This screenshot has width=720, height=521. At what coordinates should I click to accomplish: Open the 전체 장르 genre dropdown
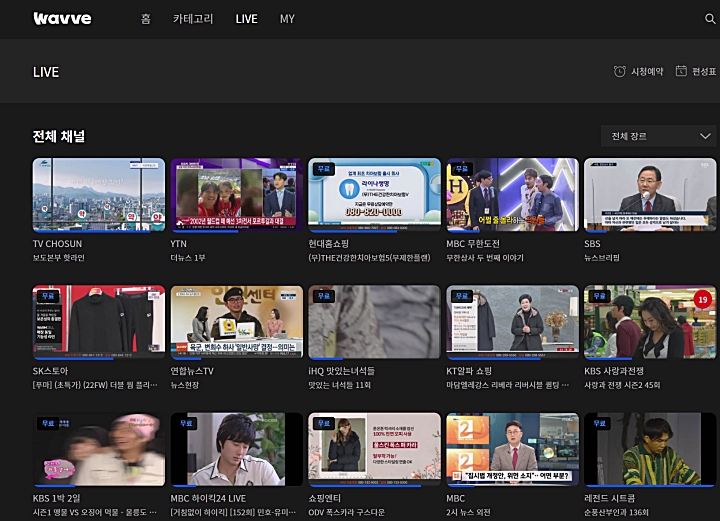658,136
